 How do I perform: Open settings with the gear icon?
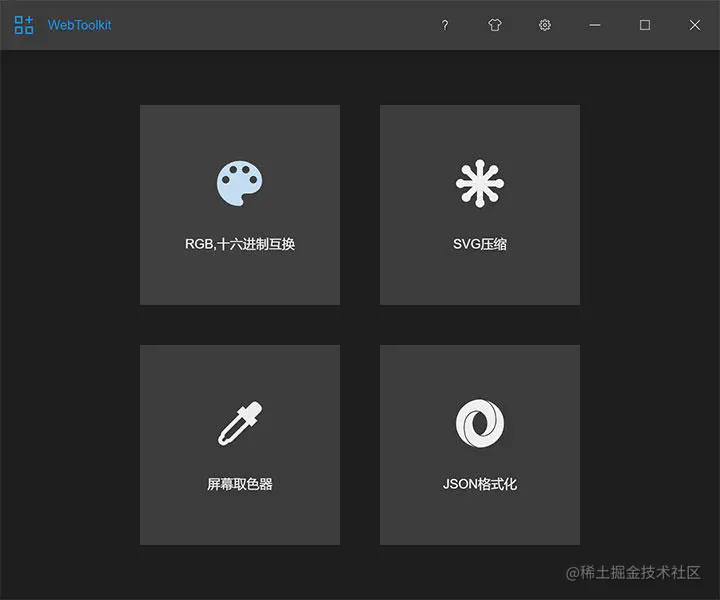(545, 25)
